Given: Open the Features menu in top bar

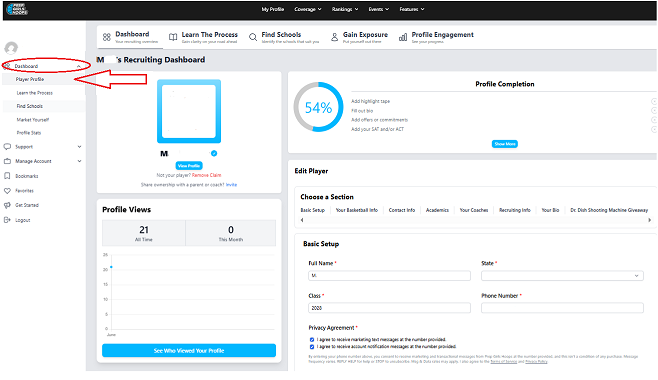Looking at the screenshot, I should click(x=412, y=9).
